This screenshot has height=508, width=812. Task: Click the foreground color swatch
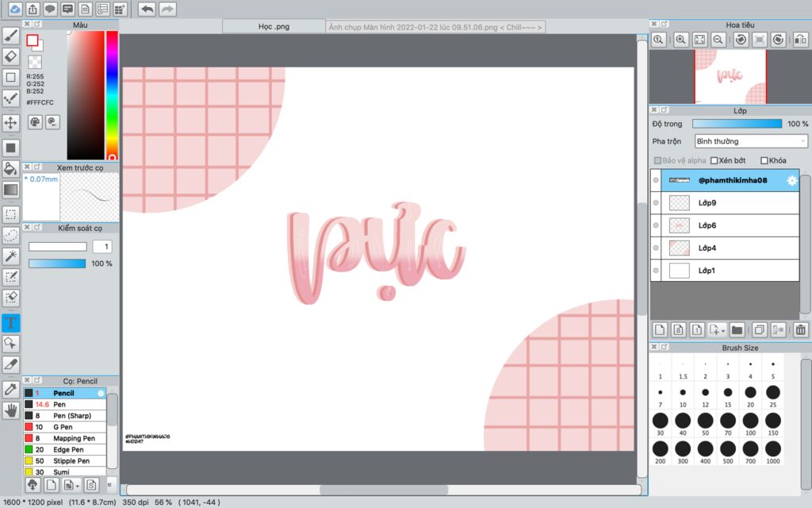point(33,40)
